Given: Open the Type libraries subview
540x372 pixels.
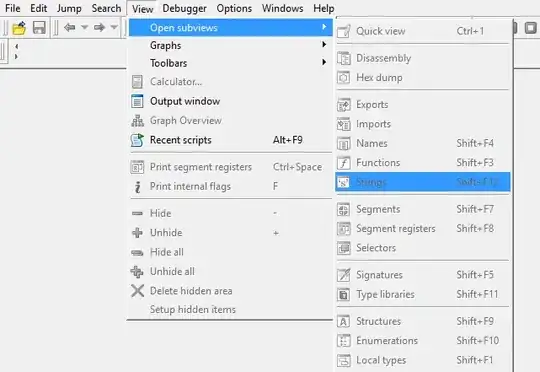Looking at the screenshot, I should point(423,294).
